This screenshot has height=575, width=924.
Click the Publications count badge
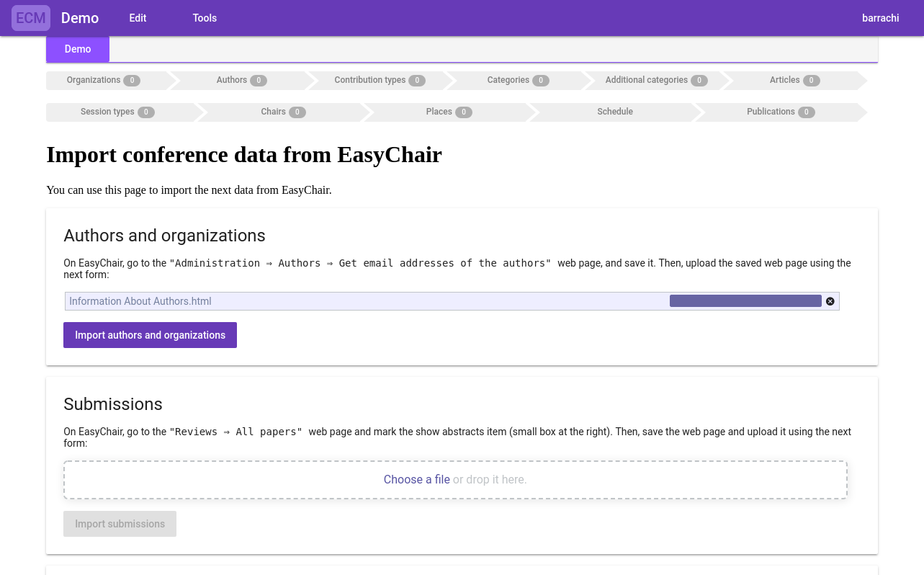[x=807, y=112]
